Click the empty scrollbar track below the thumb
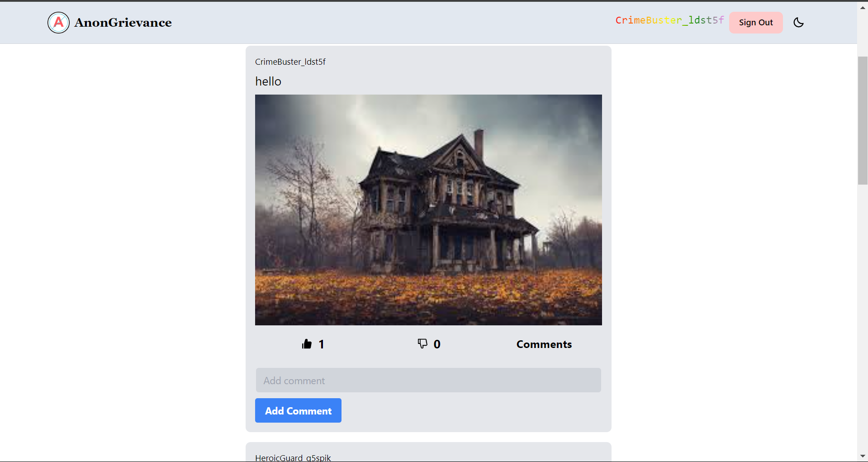Image resolution: width=868 pixels, height=462 pixels. (863, 317)
